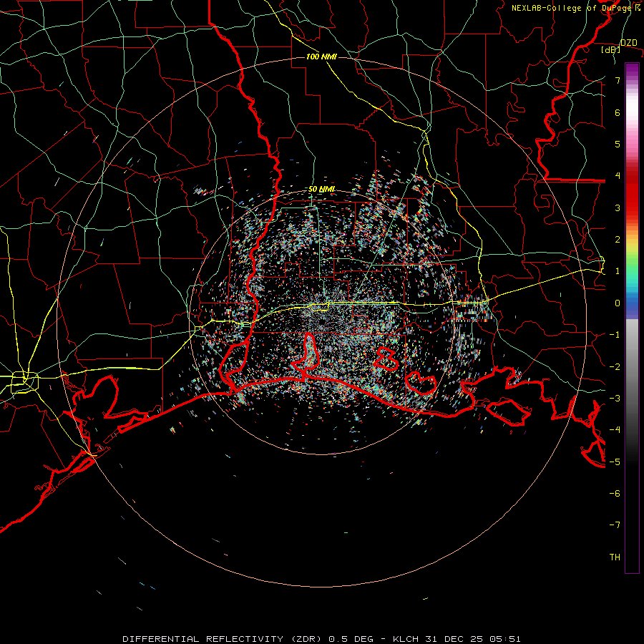Click the -6 value on the color scale
644x644 pixels.
[615, 494]
